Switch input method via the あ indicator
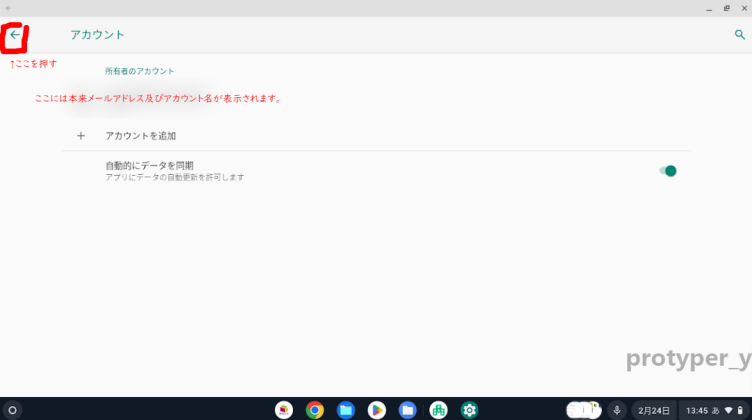This screenshot has width=752, height=420. (x=715, y=410)
